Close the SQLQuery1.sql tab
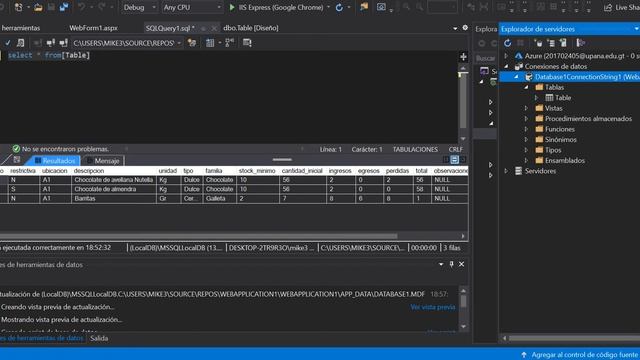This screenshot has height=360, width=640. click(214, 28)
